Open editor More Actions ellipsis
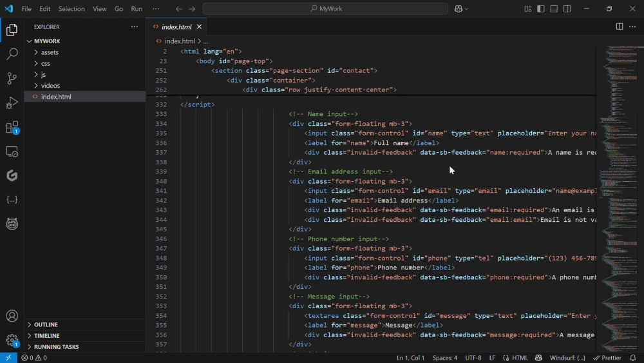The image size is (644, 363). click(632, 26)
